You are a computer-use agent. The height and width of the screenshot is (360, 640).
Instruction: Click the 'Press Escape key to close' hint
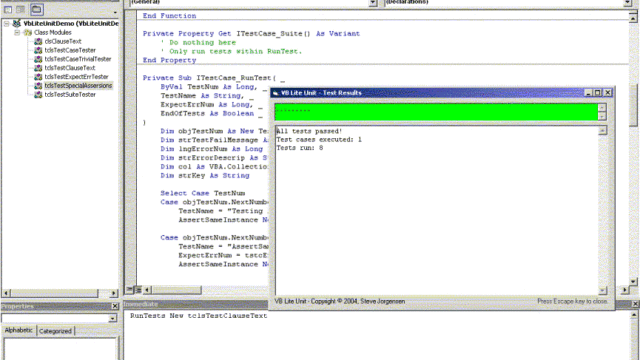(x=572, y=301)
